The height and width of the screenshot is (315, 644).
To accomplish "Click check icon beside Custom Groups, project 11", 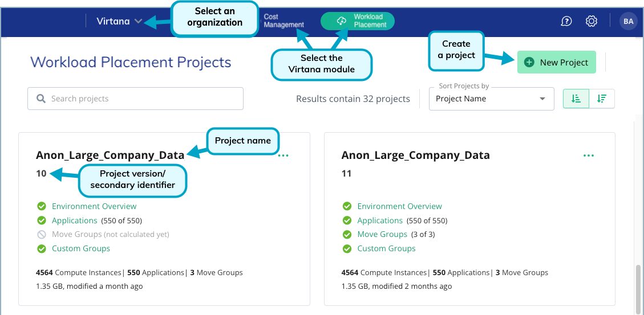I will (347, 248).
